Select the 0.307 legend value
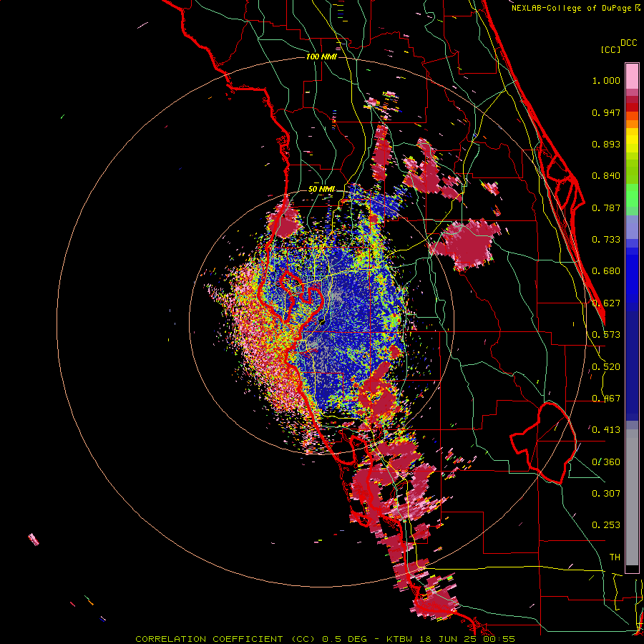The width and height of the screenshot is (644, 644). coord(606,494)
